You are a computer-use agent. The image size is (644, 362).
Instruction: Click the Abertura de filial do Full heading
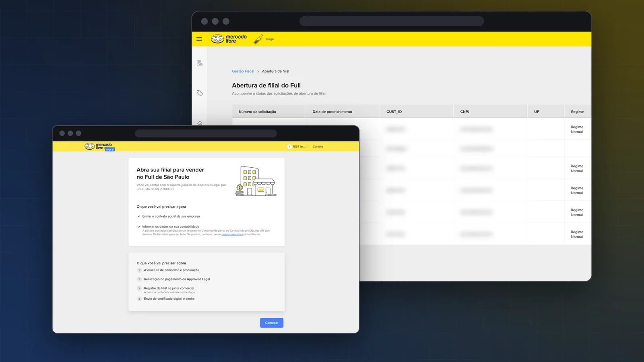266,85
